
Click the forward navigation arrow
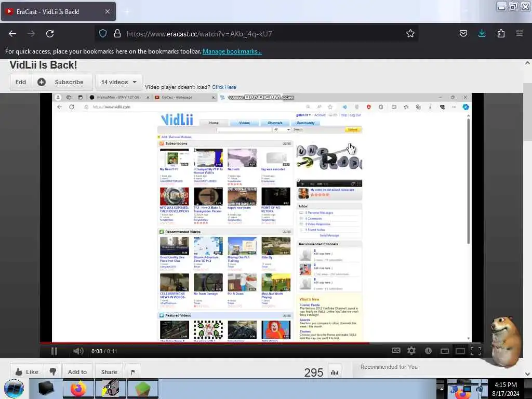(31, 34)
